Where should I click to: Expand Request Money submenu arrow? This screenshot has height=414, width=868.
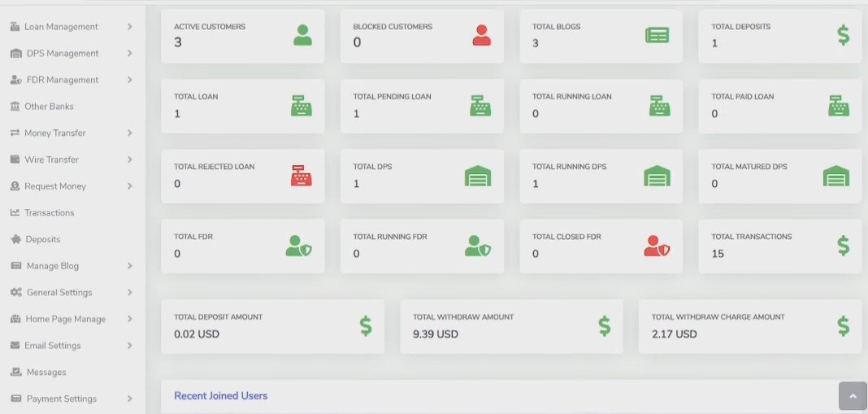click(129, 185)
